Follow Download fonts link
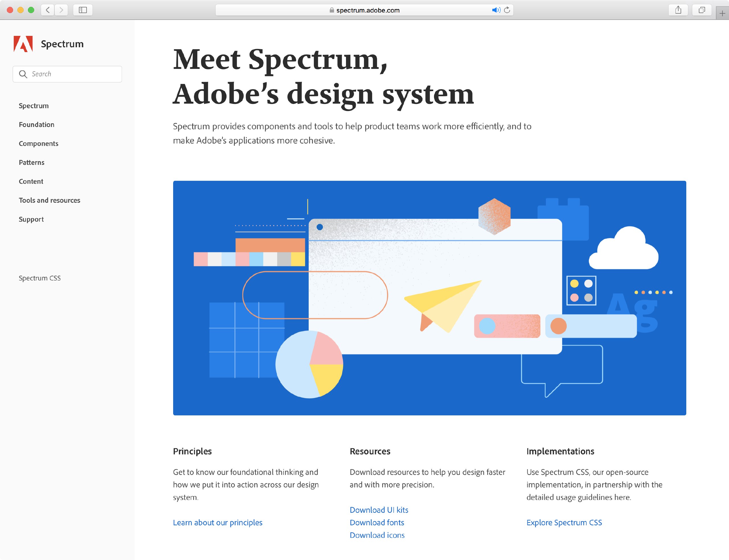729x560 pixels. tap(377, 523)
